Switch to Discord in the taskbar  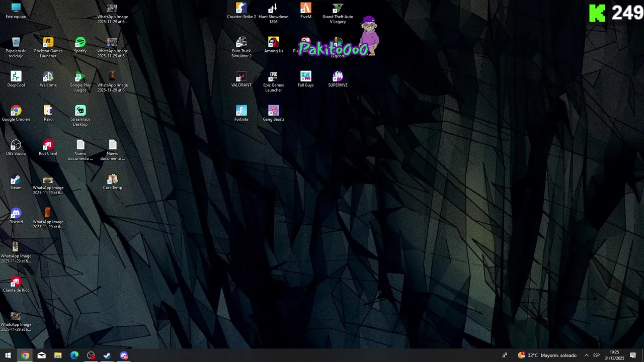(124, 355)
